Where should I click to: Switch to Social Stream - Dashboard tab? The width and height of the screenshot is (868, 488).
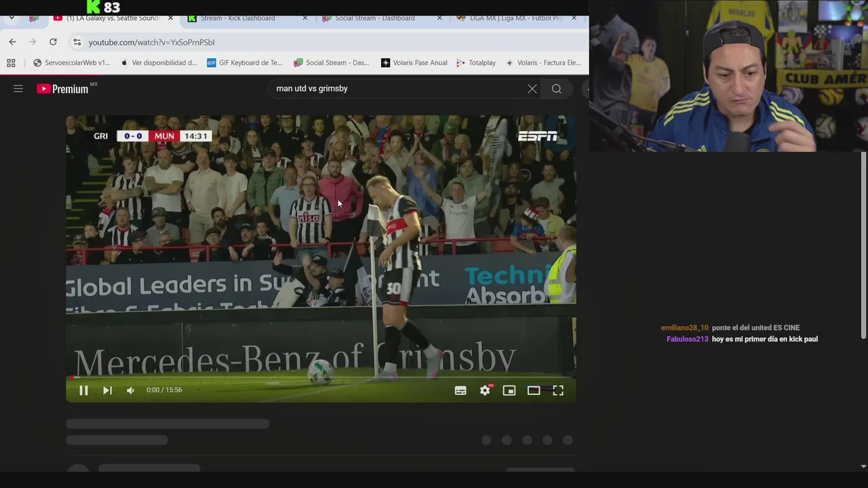[374, 18]
